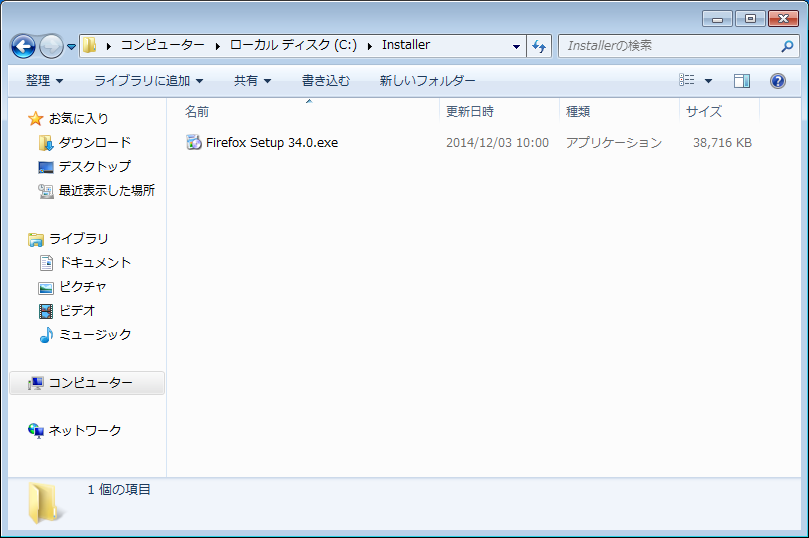The image size is (809, 538).
Task: Click 1 個の項目 status text
Action: [119, 490]
